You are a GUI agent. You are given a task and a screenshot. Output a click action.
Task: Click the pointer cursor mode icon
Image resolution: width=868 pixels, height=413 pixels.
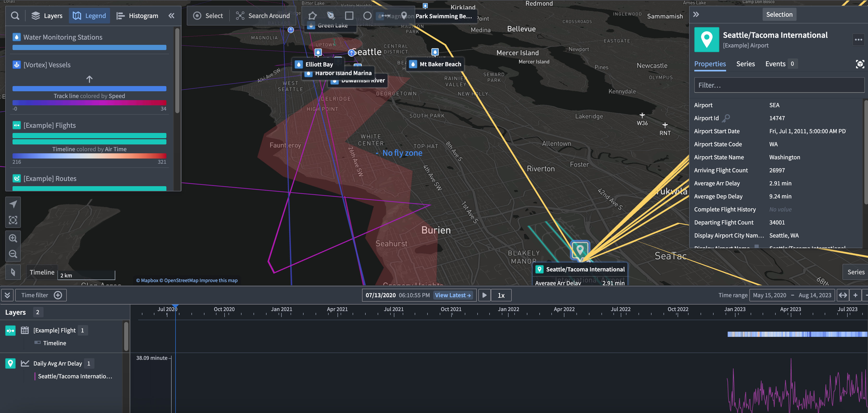13,272
